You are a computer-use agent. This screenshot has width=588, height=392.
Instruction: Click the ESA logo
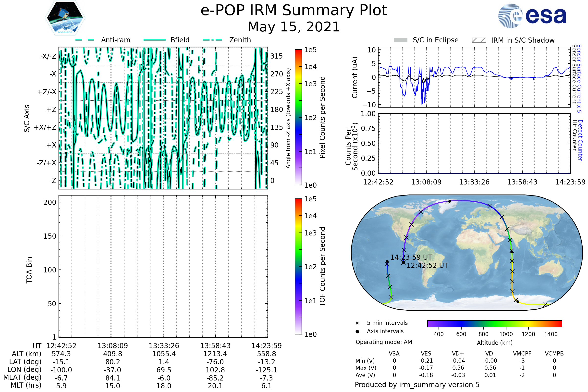(x=532, y=16)
